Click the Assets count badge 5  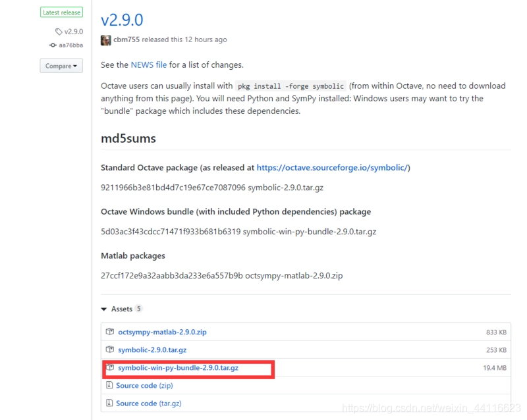point(138,309)
